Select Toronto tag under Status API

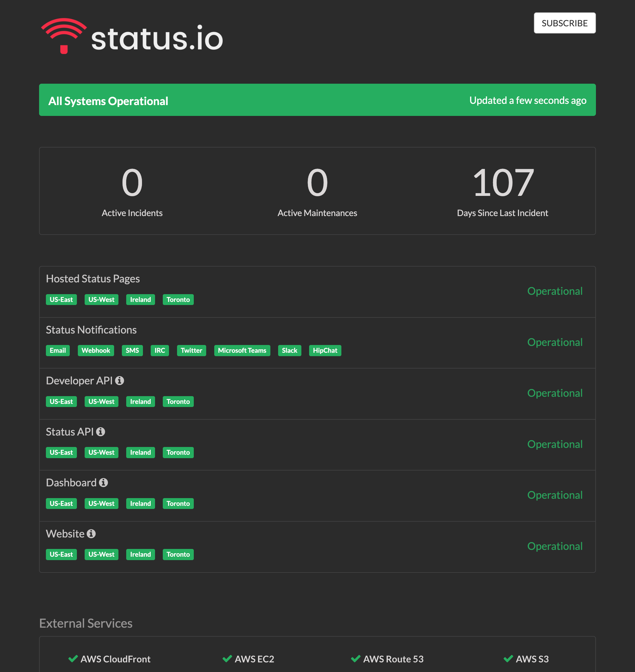coord(178,453)
